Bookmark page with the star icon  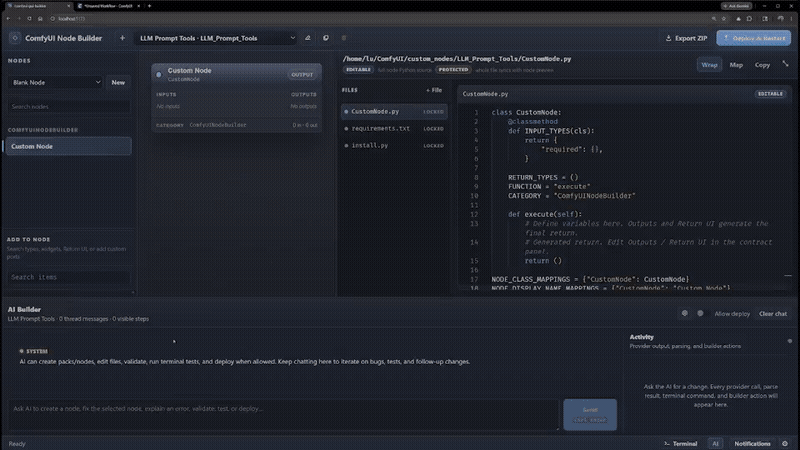click(723, 18)
